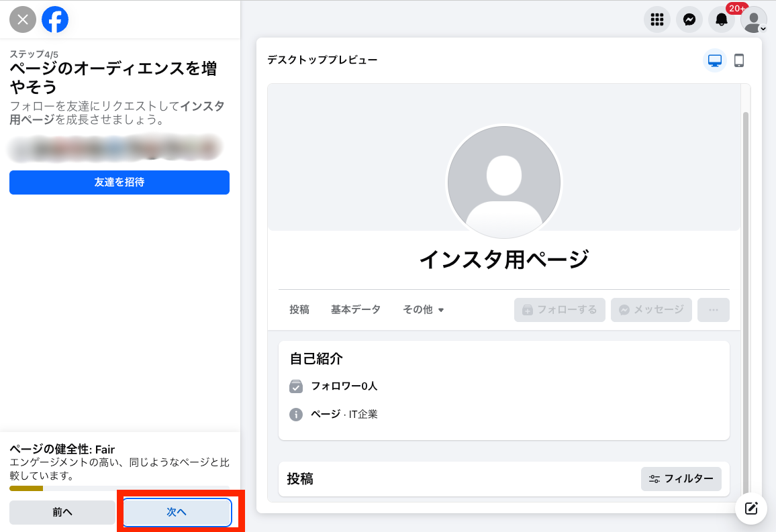
Task: Switch preview to mobile view
Action: [739, 60]
